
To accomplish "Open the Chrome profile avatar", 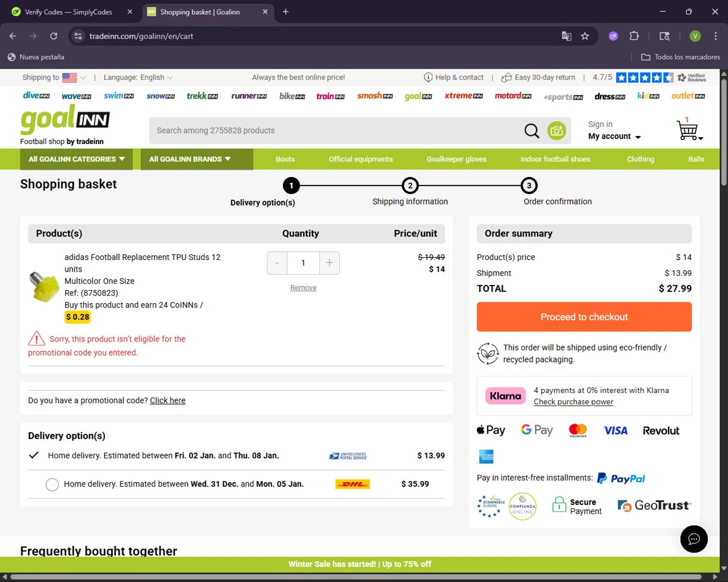I will (695, 36).
